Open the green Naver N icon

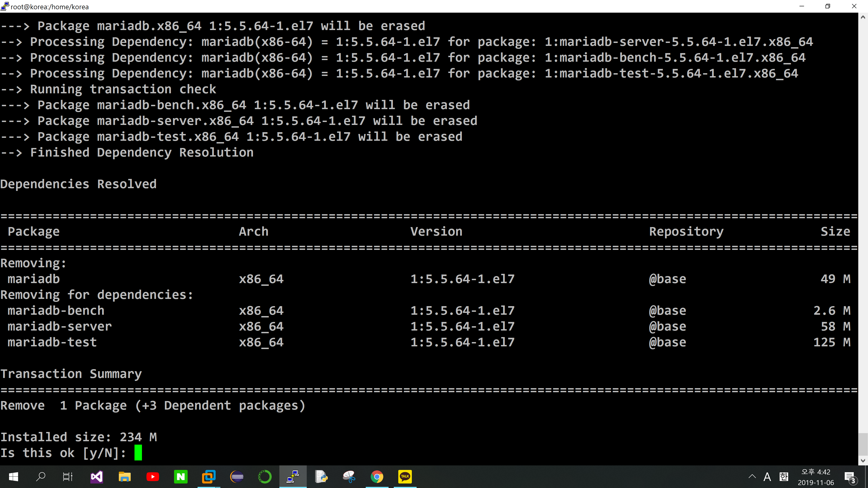tap(181, 476)
